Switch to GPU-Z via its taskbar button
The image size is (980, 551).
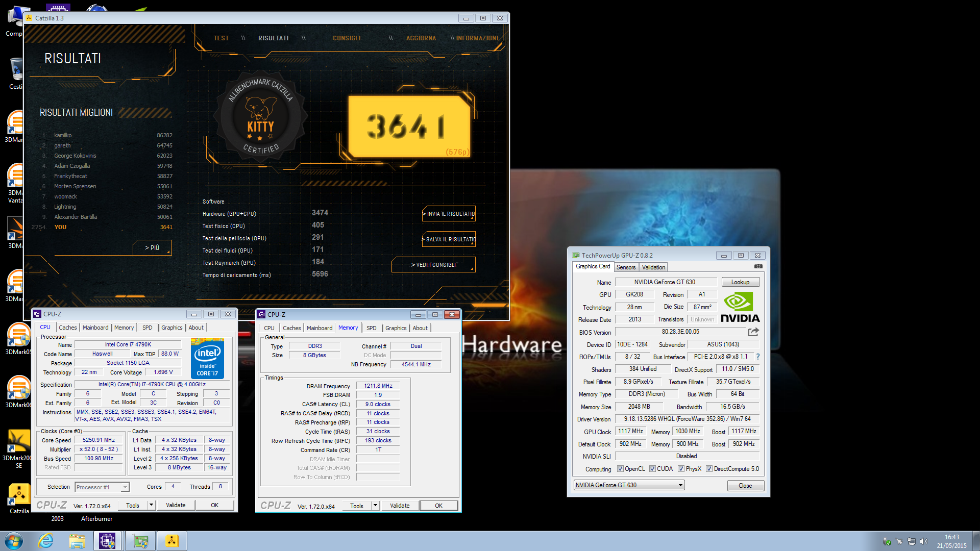(140, 541)
